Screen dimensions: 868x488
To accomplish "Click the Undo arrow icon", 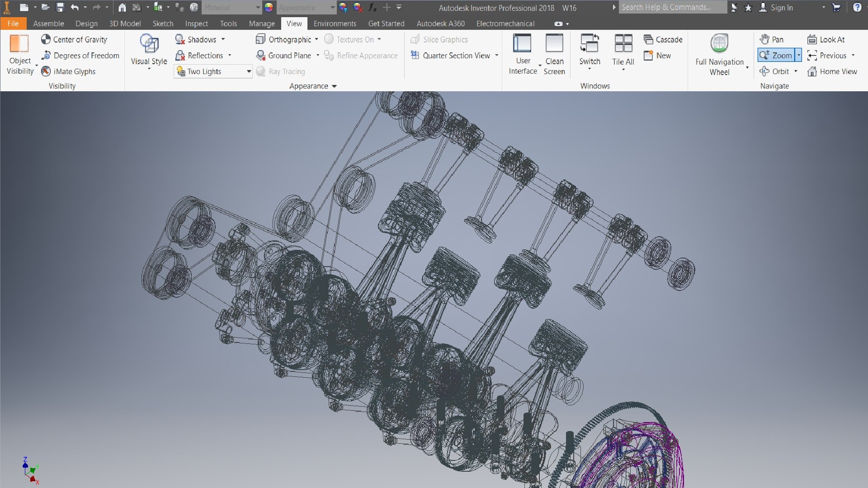I will (x=75, y=7).
